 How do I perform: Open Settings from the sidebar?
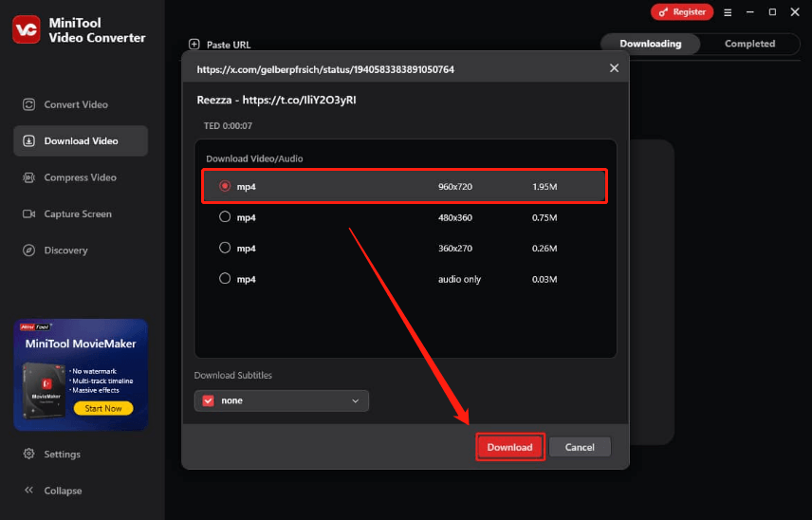(x=63, y=455)
